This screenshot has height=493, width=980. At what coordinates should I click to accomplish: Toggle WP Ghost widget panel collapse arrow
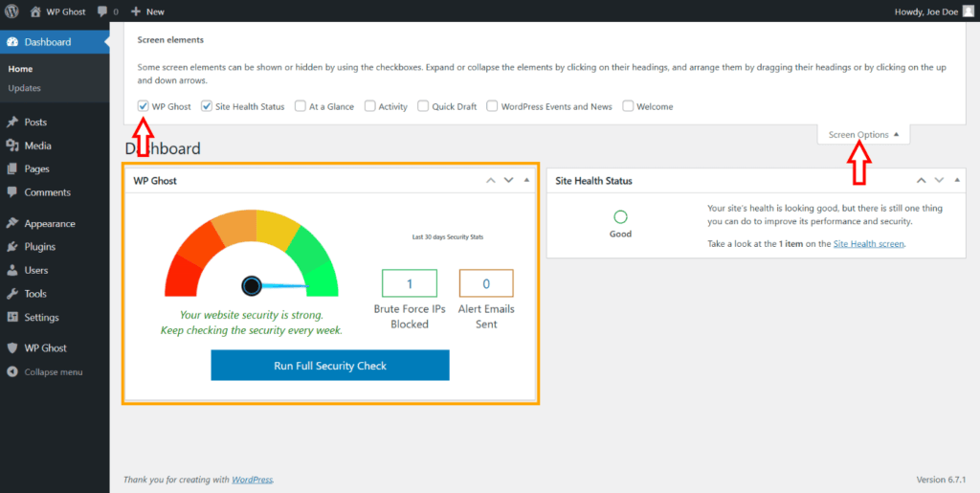click(526, 180)
